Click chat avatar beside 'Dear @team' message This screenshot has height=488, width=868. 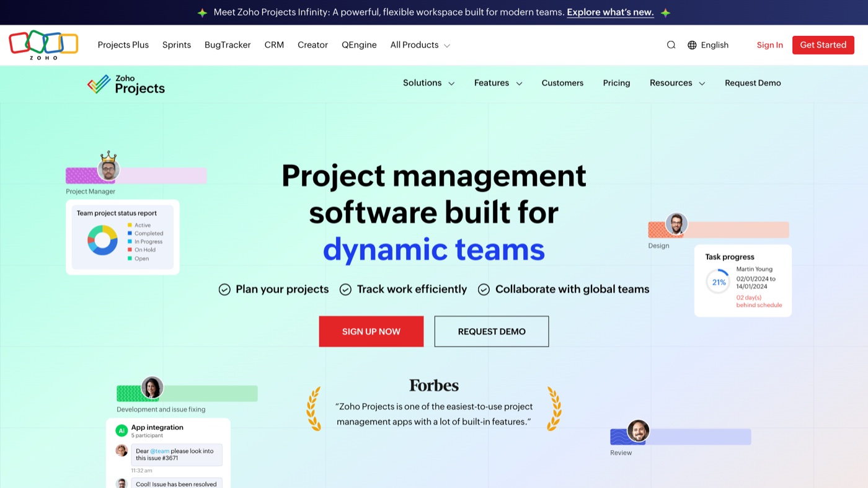coord(122,451)
